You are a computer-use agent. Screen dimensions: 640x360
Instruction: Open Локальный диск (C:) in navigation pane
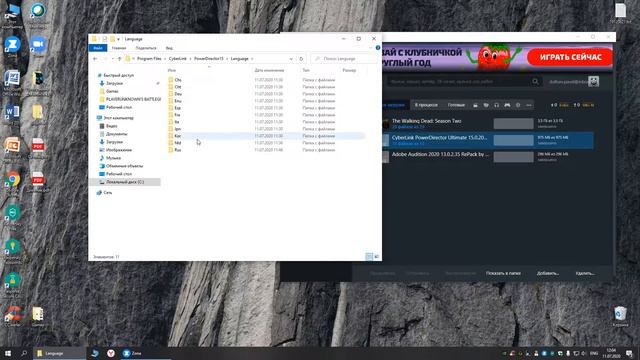(125, 182)
